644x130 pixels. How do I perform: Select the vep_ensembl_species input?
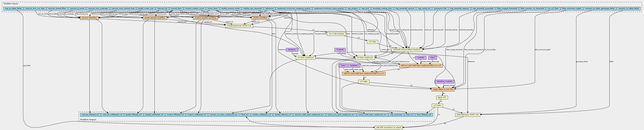(459, 8)
